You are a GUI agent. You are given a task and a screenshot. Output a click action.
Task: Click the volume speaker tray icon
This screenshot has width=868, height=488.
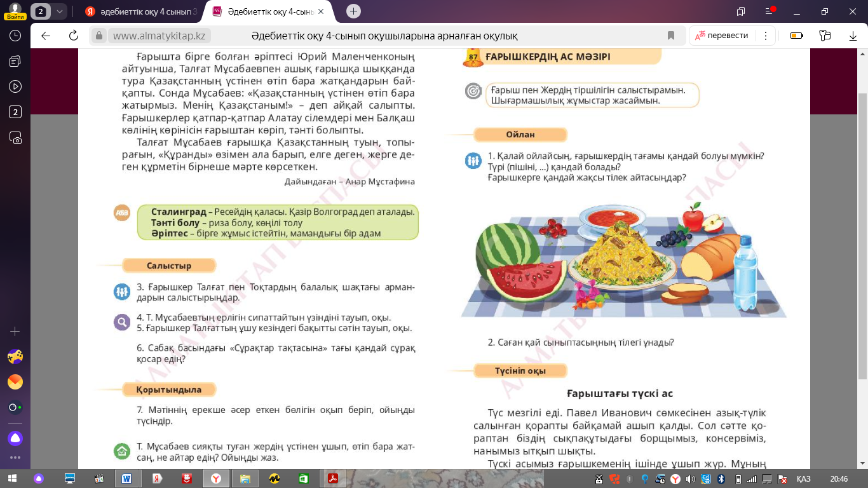pos(691,479)
